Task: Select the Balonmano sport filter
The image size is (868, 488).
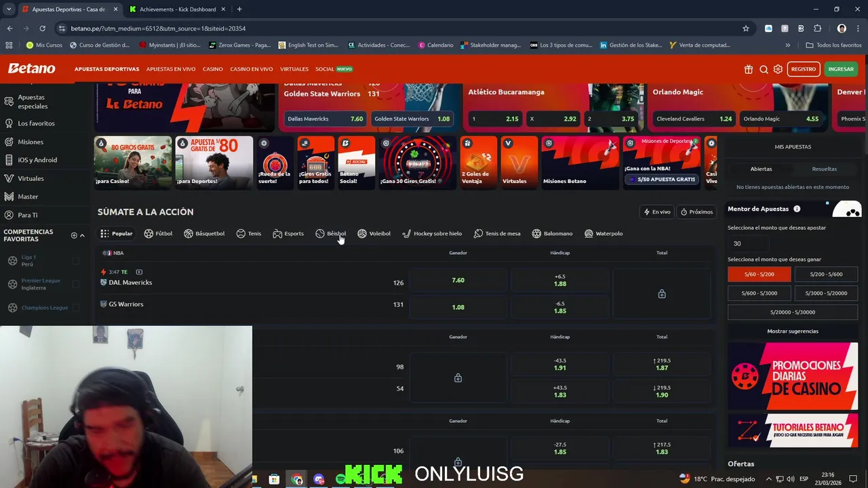Action: coord(552,233)
